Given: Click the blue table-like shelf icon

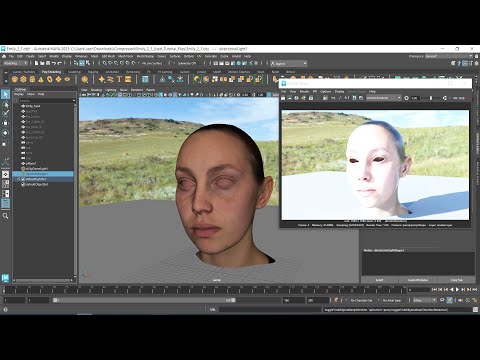Looking at the screenshot, I should [145, 79].
